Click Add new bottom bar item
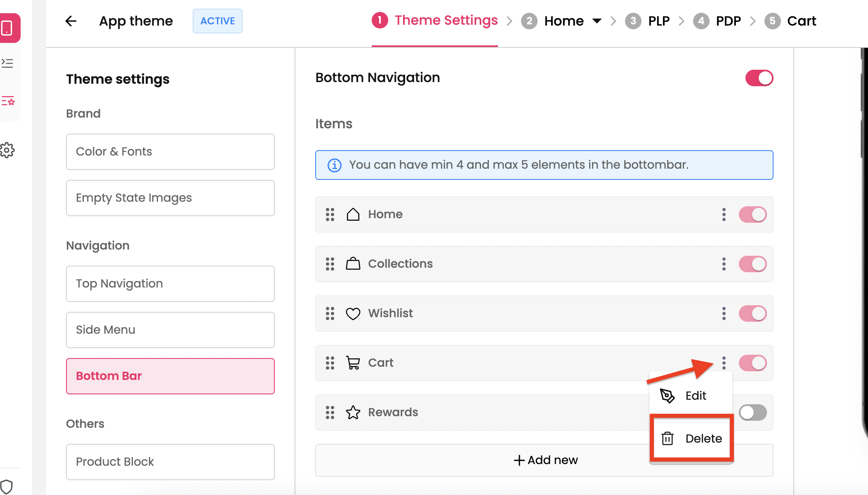Screen dimensions: 868x495 pyautogui.click(x=545, y=460)
